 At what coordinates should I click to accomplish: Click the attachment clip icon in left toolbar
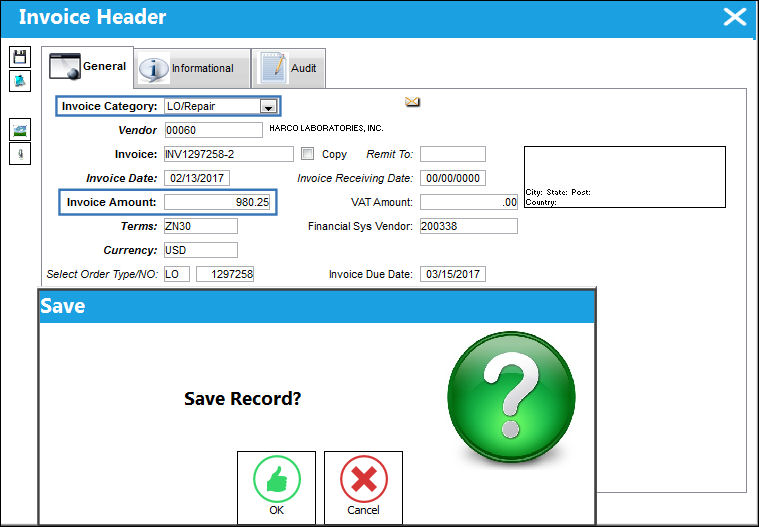click(x=20, y=154)
